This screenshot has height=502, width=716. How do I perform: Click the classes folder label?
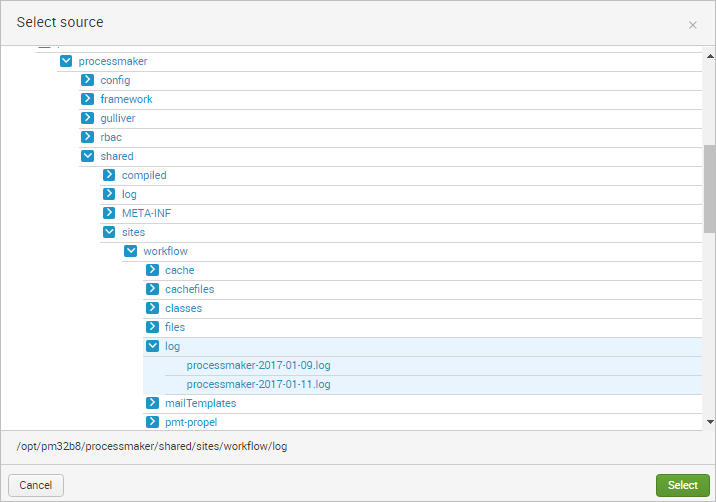pos(183,308)
